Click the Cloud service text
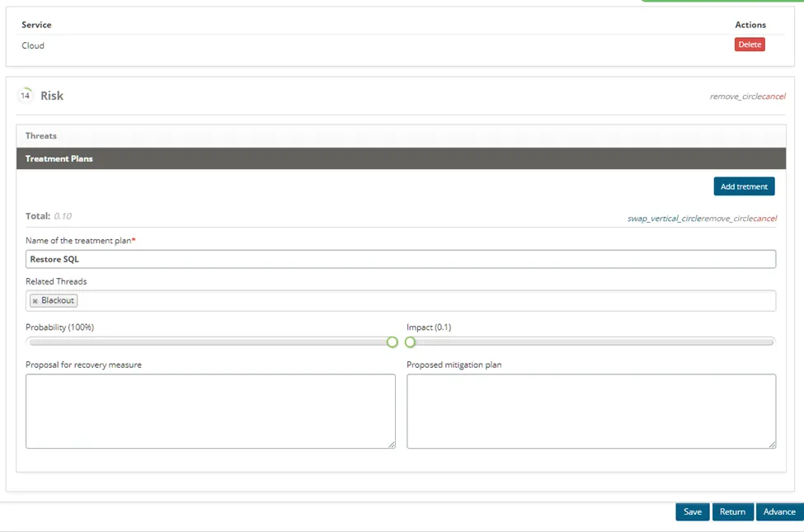This screenshot has height=532, width=804. 33,45
